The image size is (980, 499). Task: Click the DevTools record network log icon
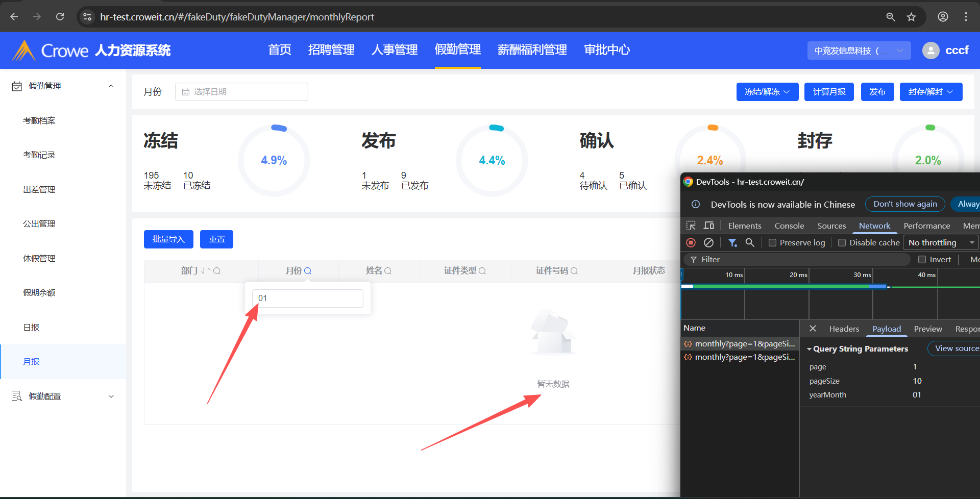[x=691, y=243]
